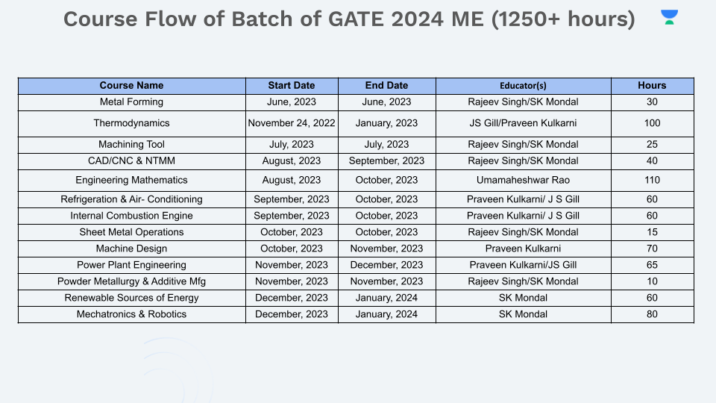Click the Umamaheshwar Rao educator cell
This screenshot has width=716, height=403.
coord(523,180)
